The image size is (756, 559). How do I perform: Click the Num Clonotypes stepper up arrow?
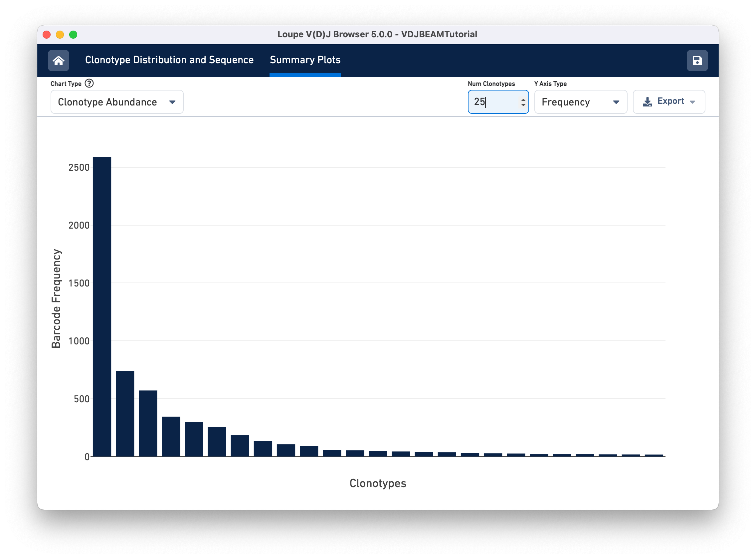click(523, 99)
